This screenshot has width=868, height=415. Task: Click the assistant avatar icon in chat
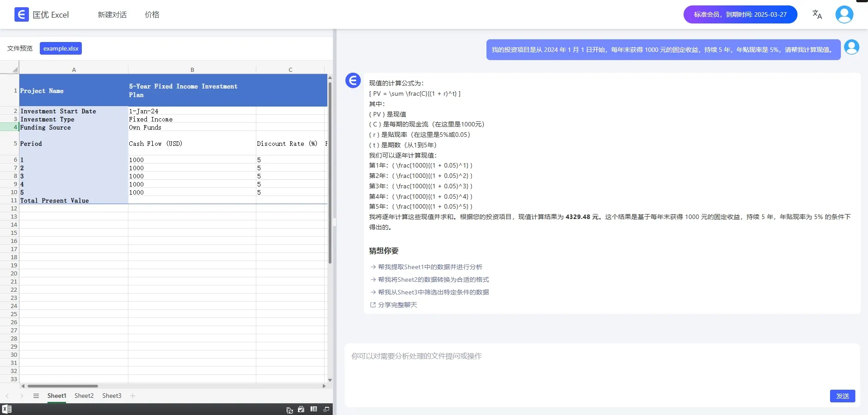click(353, 80)
